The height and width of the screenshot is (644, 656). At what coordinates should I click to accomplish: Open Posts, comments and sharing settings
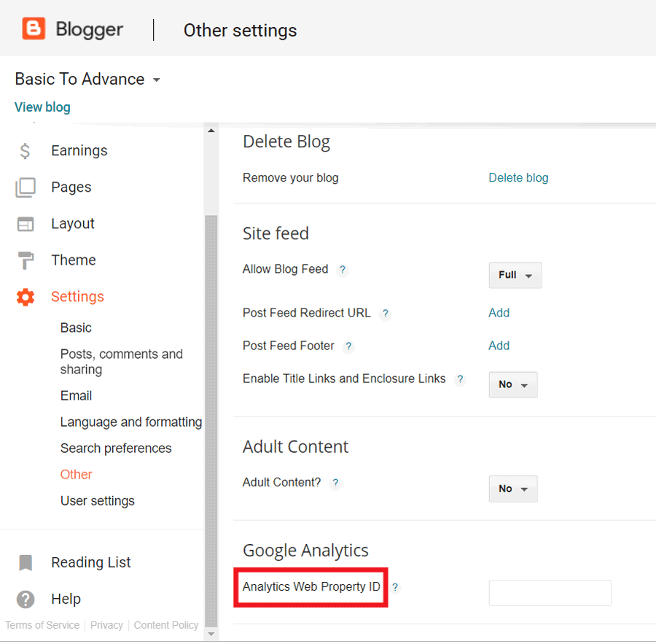pos(121,362)
